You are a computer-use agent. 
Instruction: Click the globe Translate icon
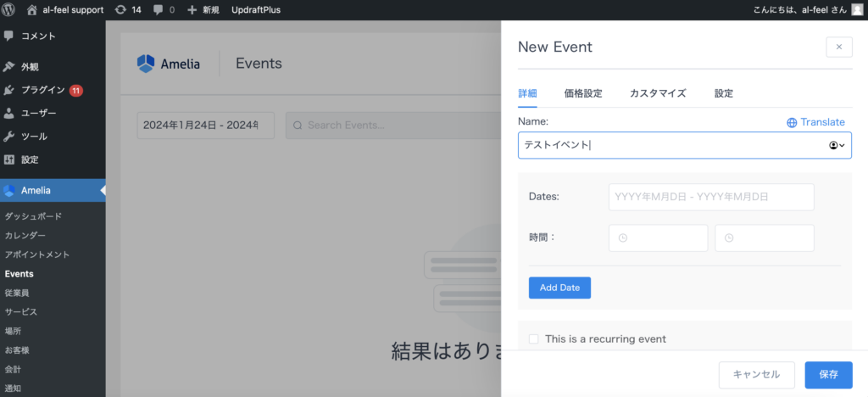(x=792, y=122)
